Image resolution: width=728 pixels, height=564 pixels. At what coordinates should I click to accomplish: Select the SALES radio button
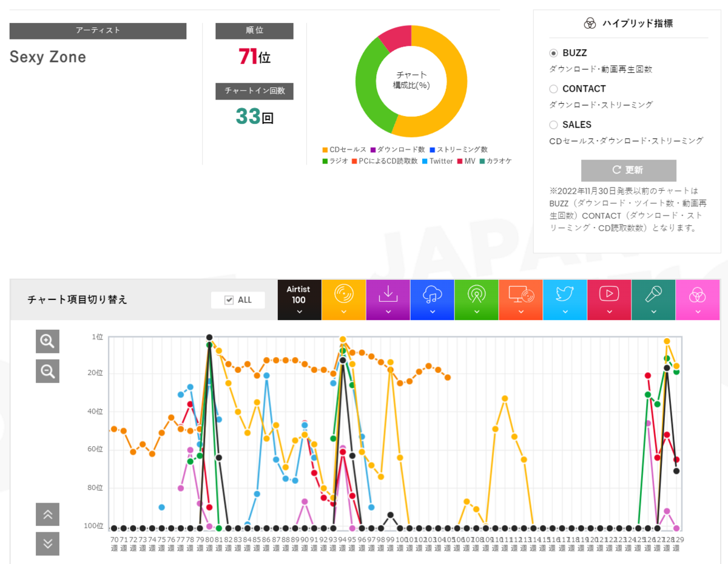click(553, 124)
